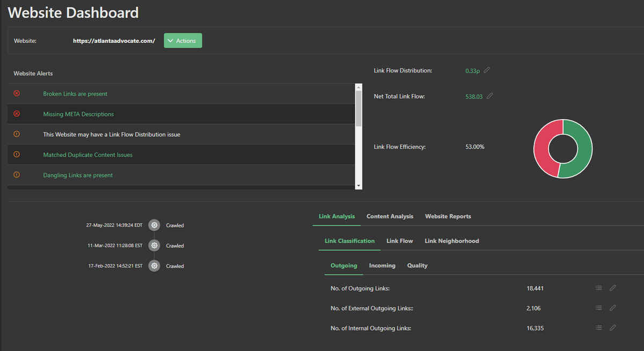Click the error icon beside Broken Links alert
Image resolution: width=644 pixels, height=351 pixels.
[16, 93]
